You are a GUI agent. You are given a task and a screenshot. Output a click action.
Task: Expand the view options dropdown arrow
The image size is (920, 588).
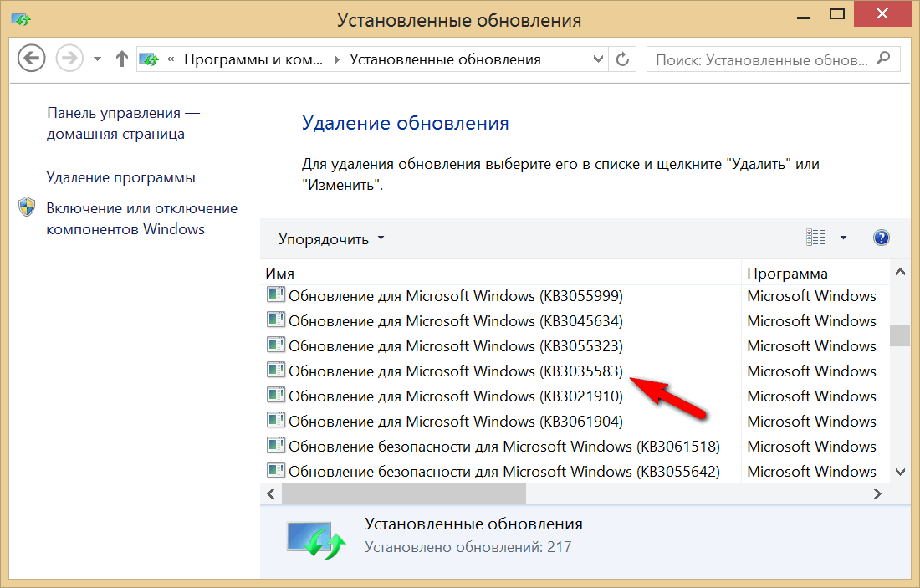(843, 238)
